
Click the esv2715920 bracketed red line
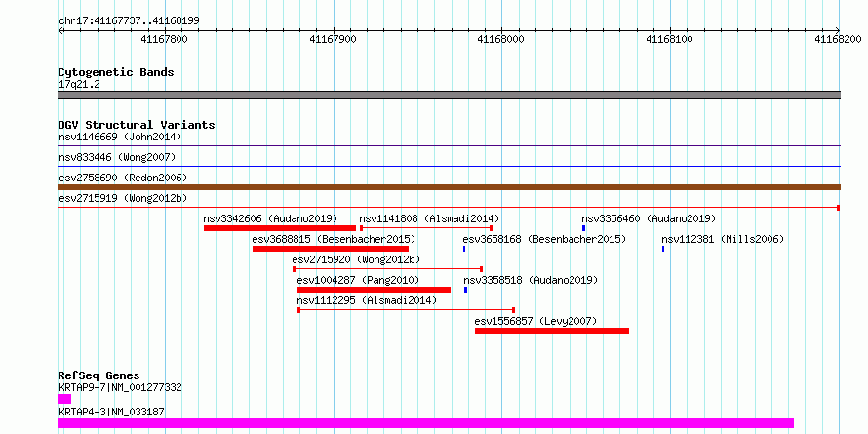(387, 269)
